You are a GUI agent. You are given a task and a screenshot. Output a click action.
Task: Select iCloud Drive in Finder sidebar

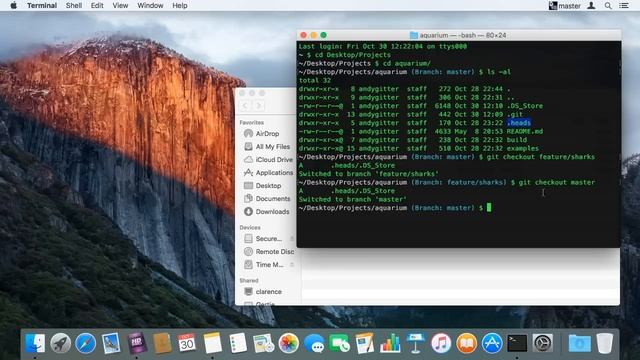[268, 160]
